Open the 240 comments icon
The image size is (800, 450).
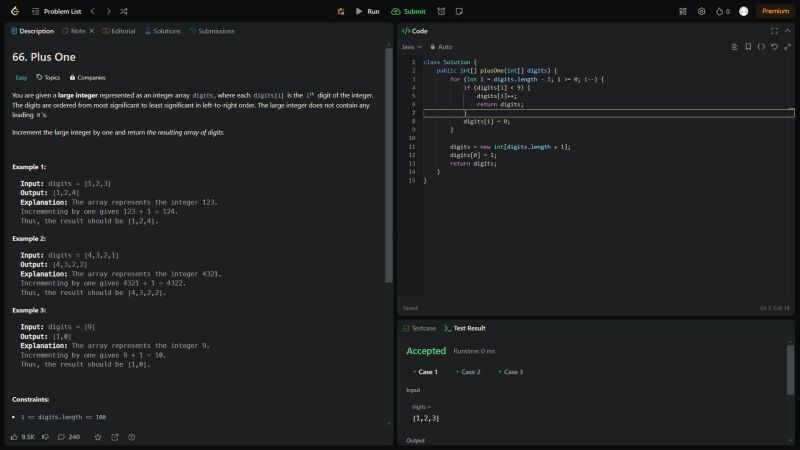tap(68, 437)
